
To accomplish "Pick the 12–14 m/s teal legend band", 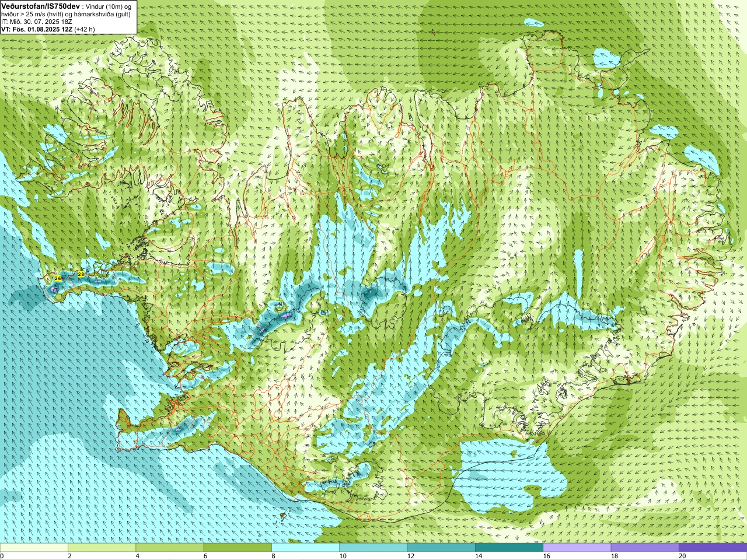I will click(441, 548).
